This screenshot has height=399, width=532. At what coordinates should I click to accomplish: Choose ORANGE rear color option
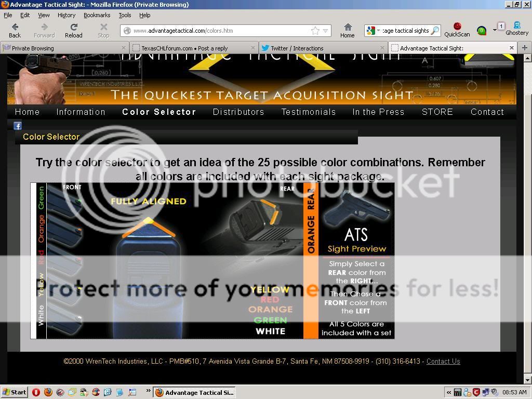click(270, 310)
